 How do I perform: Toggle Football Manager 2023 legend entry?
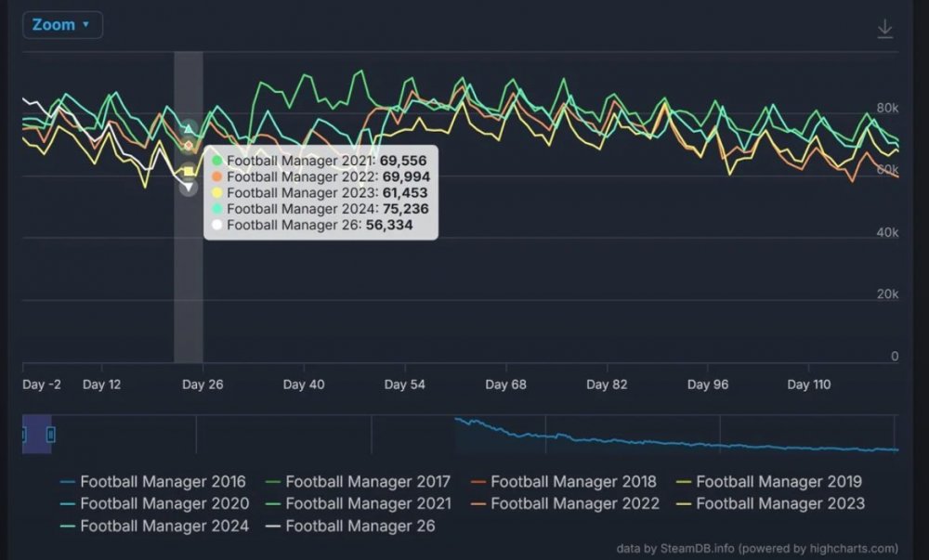pos(770,503)
